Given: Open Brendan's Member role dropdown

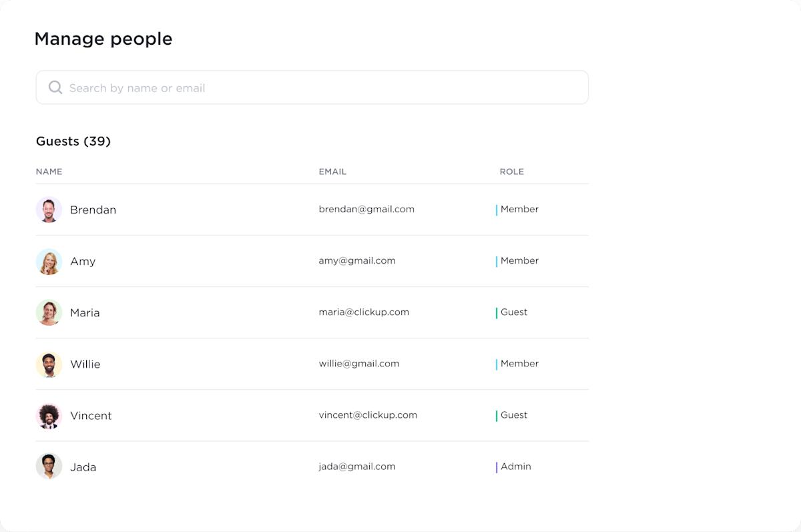Looking at the screenshot, I should 519,210.
